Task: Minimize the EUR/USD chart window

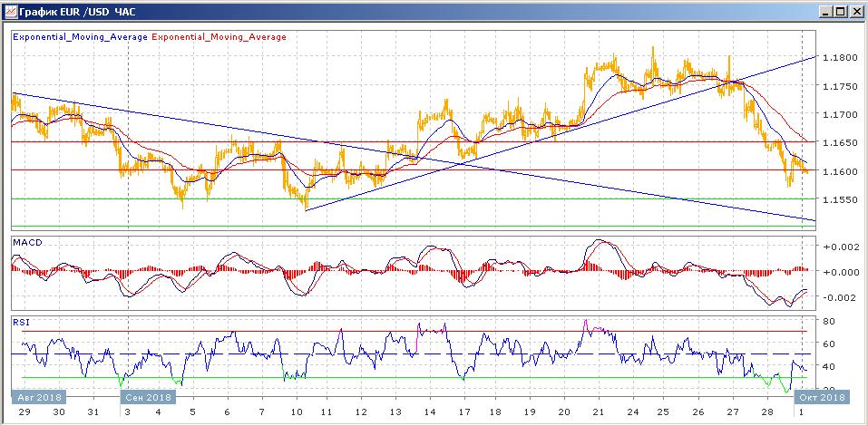Action: point(827,11)
